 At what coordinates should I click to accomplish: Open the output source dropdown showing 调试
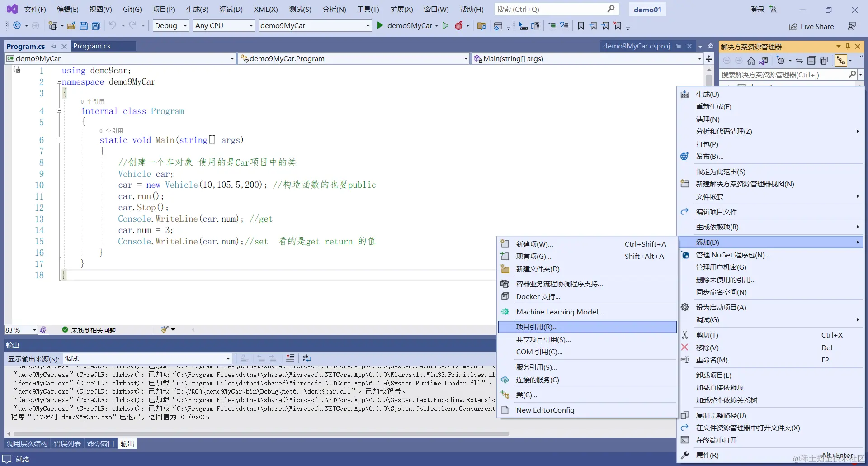click(148, 359)
